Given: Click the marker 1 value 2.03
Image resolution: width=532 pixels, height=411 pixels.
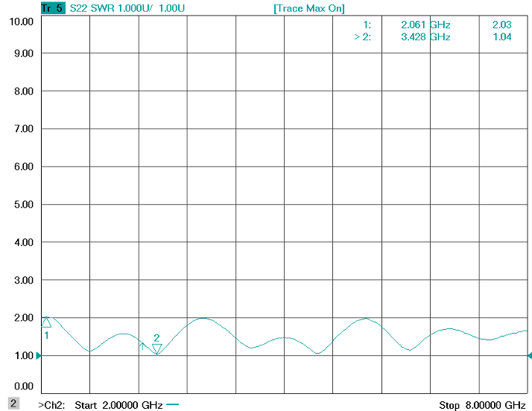Looking at the screenshot, I should pyautogui.click(x=501, y=25).
